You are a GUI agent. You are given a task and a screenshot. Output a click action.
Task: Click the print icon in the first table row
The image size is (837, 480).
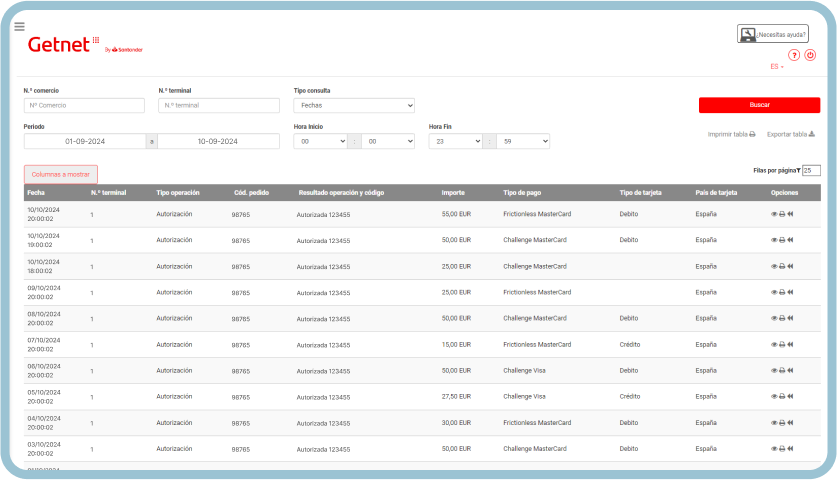[x=782, y=214]
